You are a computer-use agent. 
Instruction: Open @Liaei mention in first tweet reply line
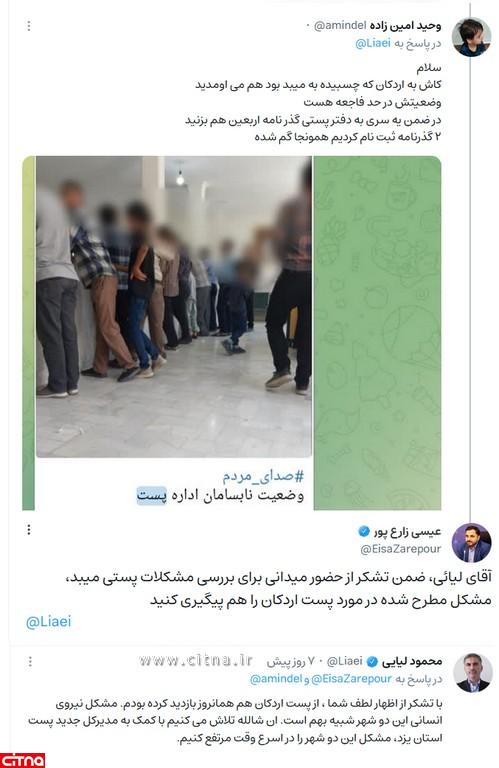coord(373,43)
